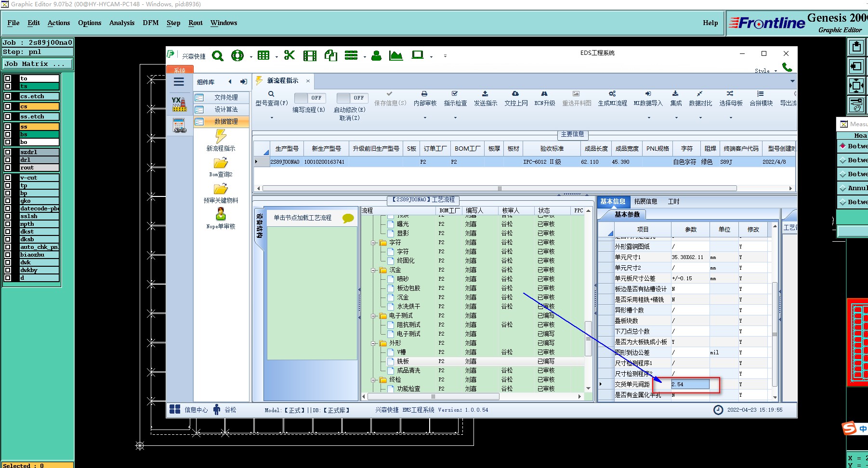Click ECN升级 toolbar icon
The image size is (868, 468).
tap(544, 94)
